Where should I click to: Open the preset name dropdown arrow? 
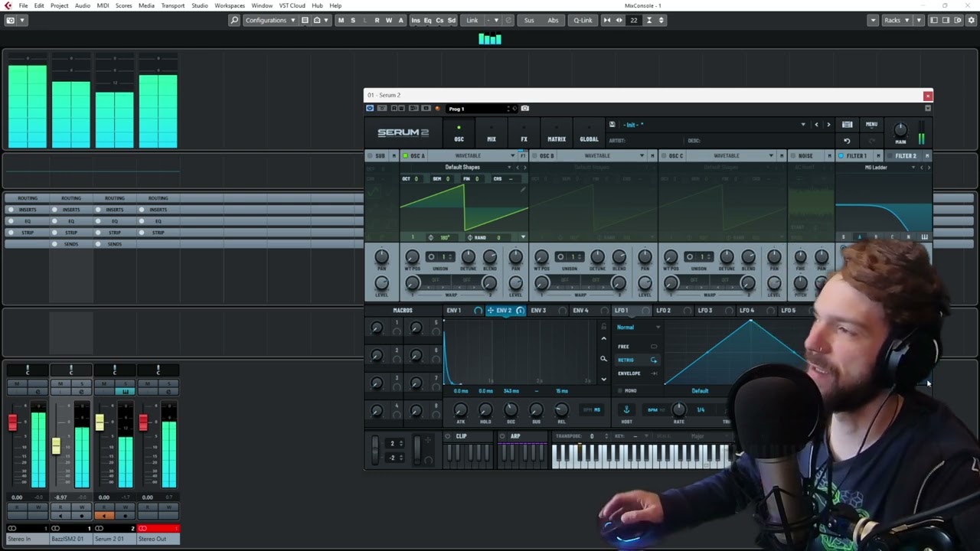coord(803,125)
